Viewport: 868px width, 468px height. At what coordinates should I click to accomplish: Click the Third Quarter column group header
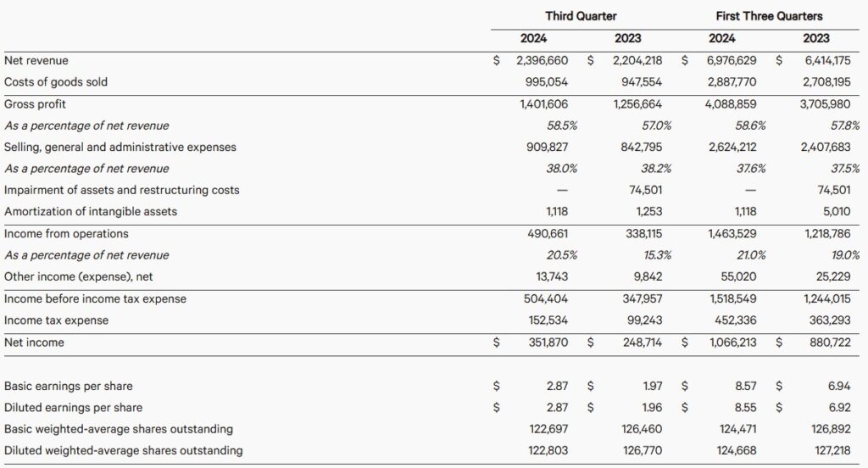coord(581,16)
